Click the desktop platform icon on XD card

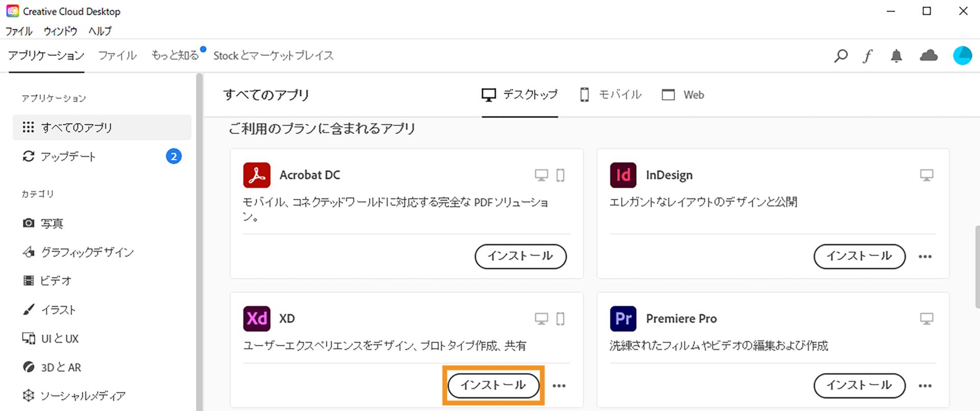click(x=542, y=319)
